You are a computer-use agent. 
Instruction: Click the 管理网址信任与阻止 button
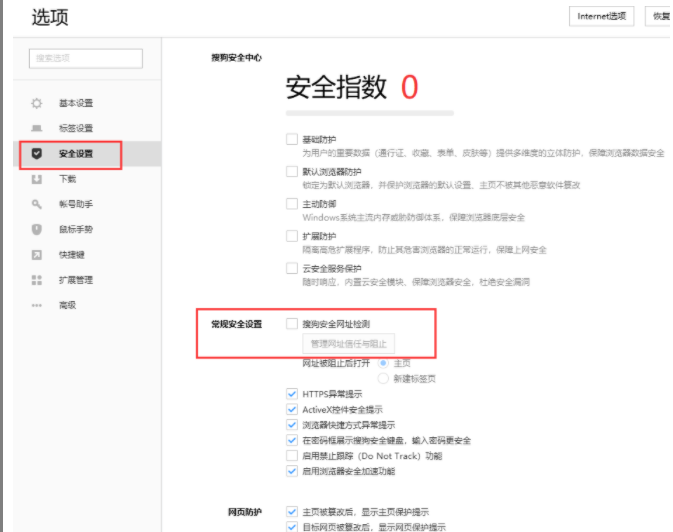click(x=348, y=344)
